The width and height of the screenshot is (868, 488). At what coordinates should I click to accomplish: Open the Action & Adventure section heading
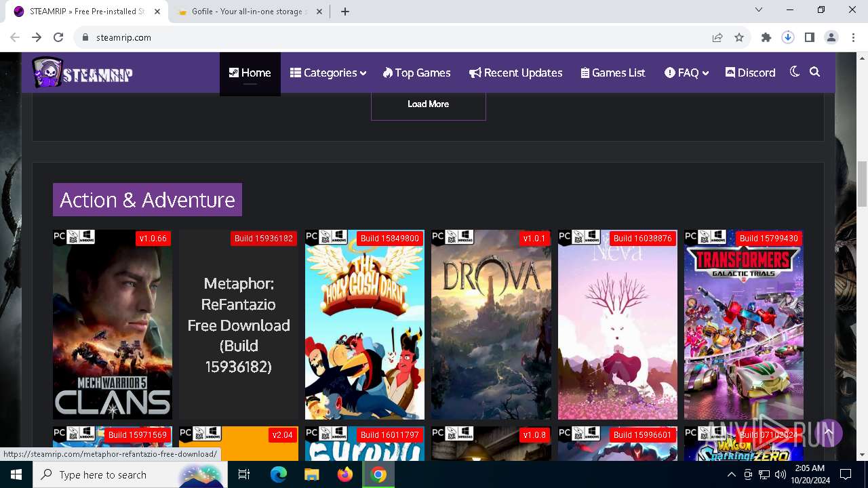[147, 200]
